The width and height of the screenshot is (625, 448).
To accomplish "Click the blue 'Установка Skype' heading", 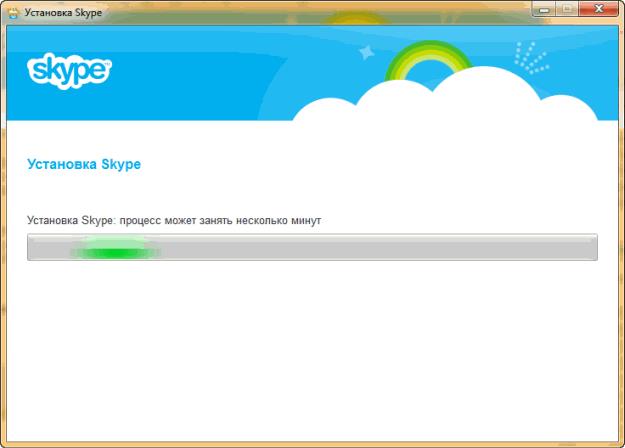I will coord(83,164).
